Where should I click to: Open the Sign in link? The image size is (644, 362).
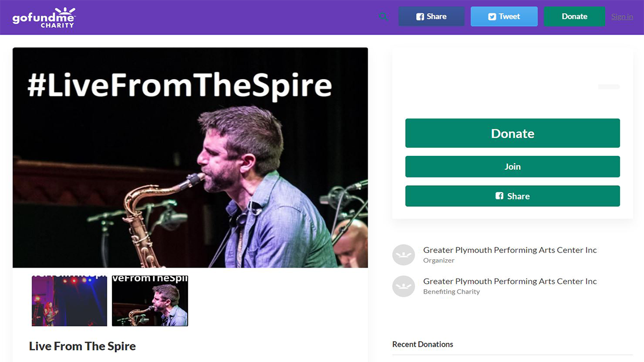point(622,17)
